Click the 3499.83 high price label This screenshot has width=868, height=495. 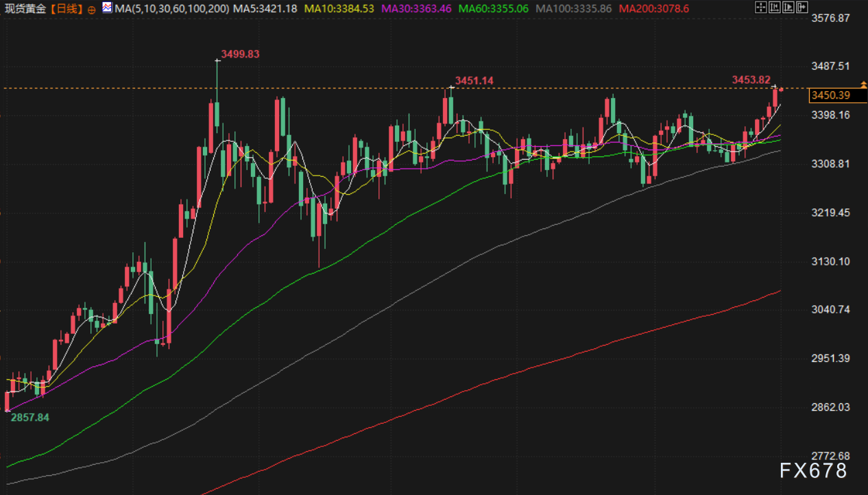click(x=241, y=54)
